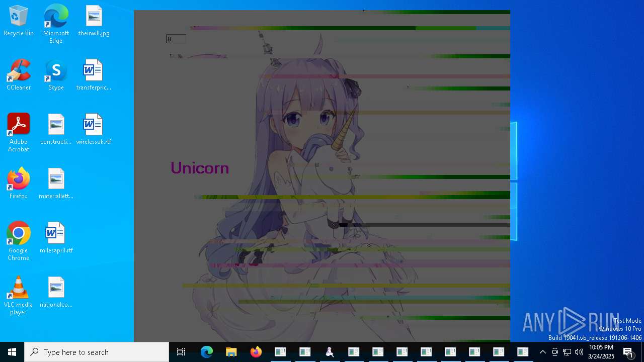Open the Microsoft Edge desktop shortcut

pos(56,24)
